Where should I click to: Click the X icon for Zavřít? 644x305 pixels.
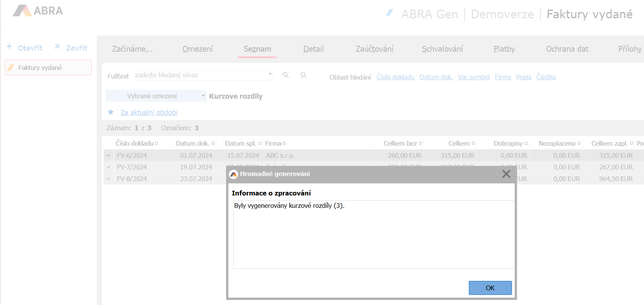[x=57, y=47]
